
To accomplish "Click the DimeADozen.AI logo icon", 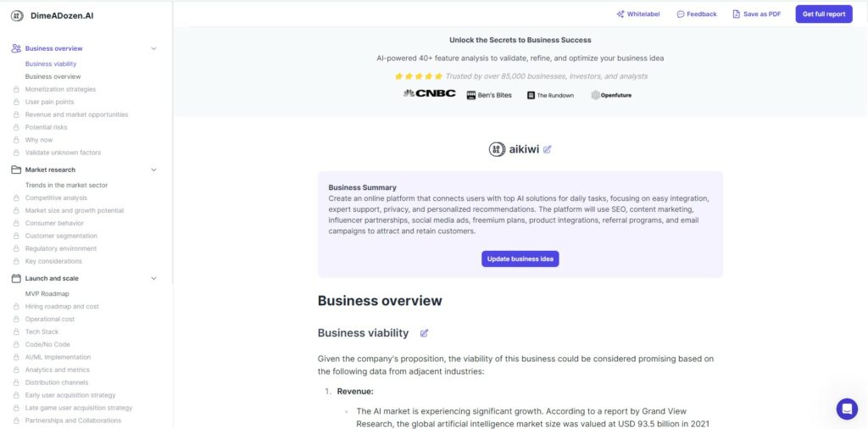I will pos(17,15).
